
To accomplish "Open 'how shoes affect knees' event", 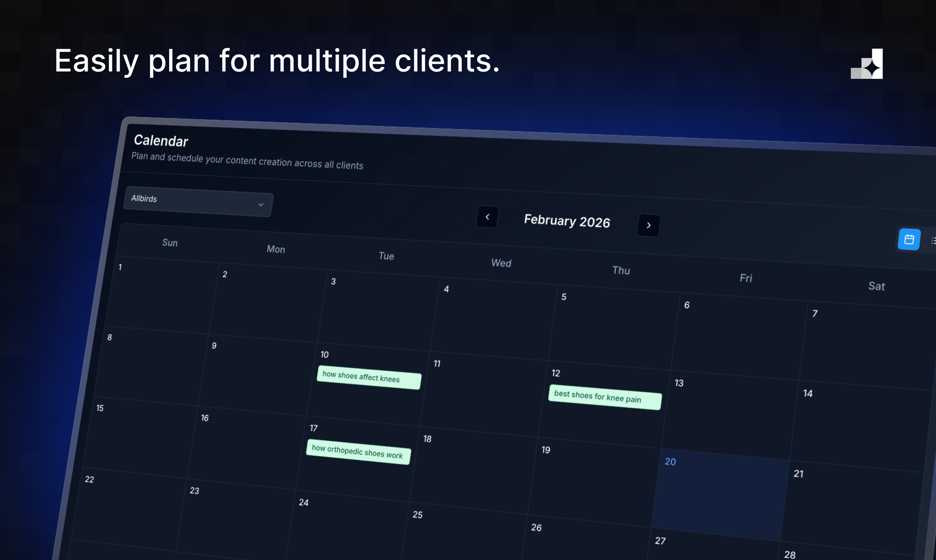I will tap(369, 377).
